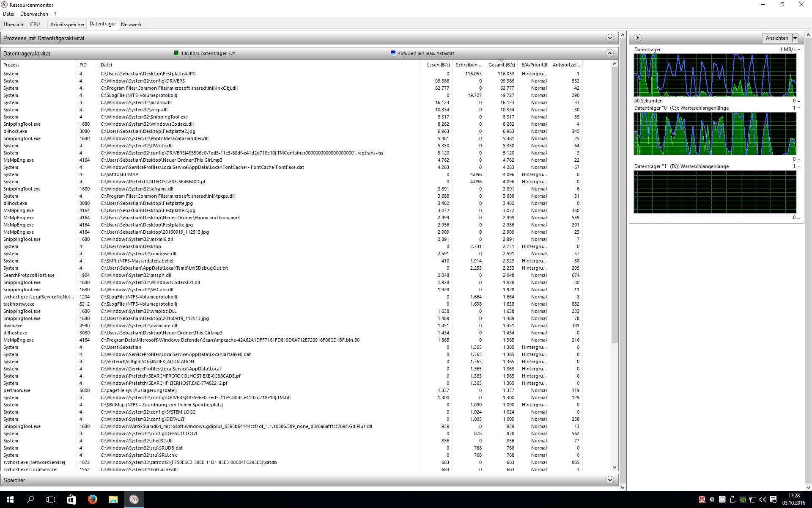
Task: Open File Explorer from the taskbar
Action: (113, 500)
